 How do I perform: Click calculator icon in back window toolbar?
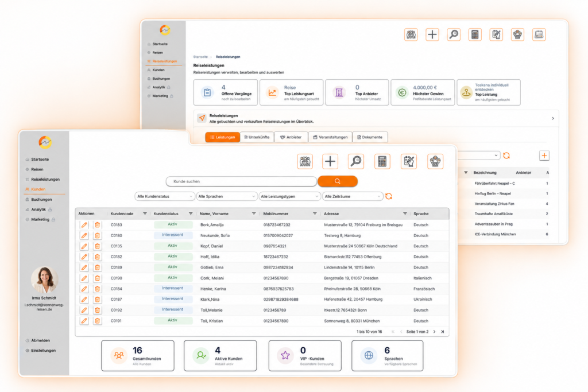click(x=475, y=35)
